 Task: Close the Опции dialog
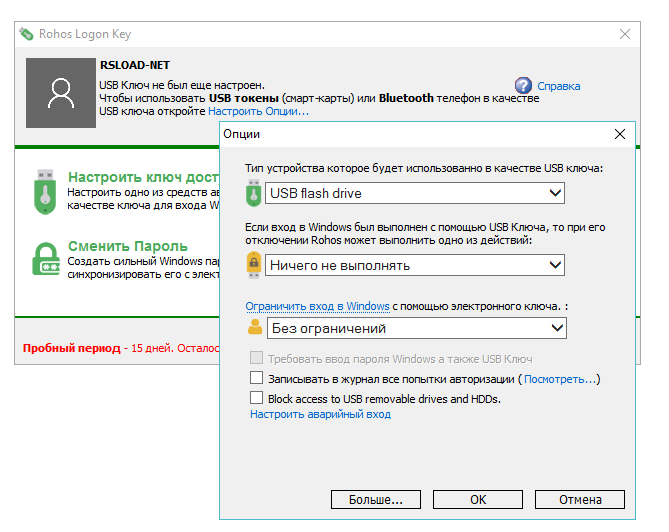[x=620, y=134]
